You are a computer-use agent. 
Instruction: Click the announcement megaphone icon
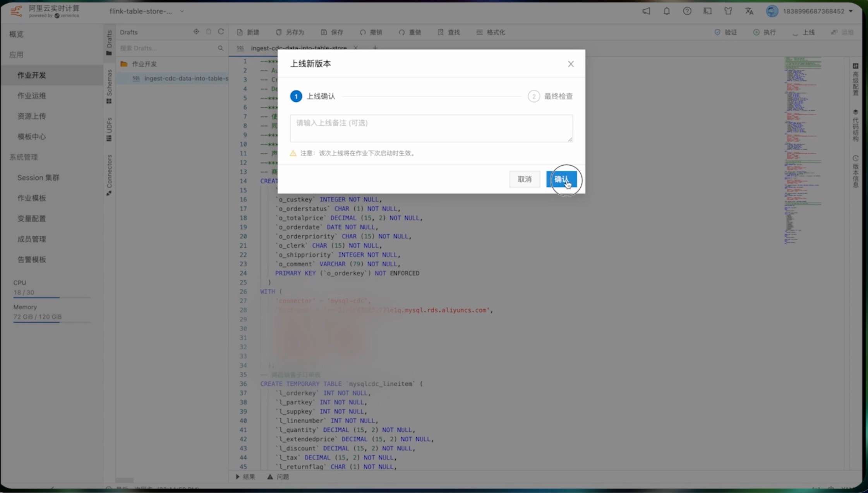(646, 11)
